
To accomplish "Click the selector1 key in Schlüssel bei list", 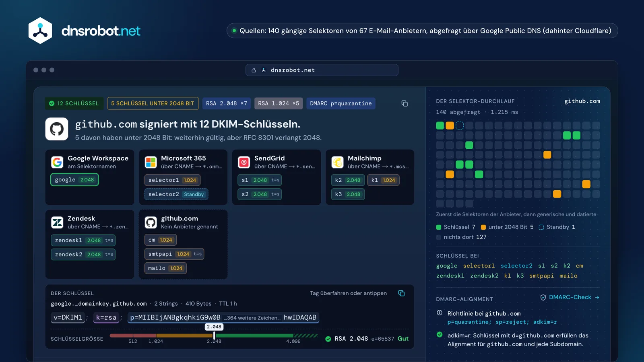I will tap(479, 266).
